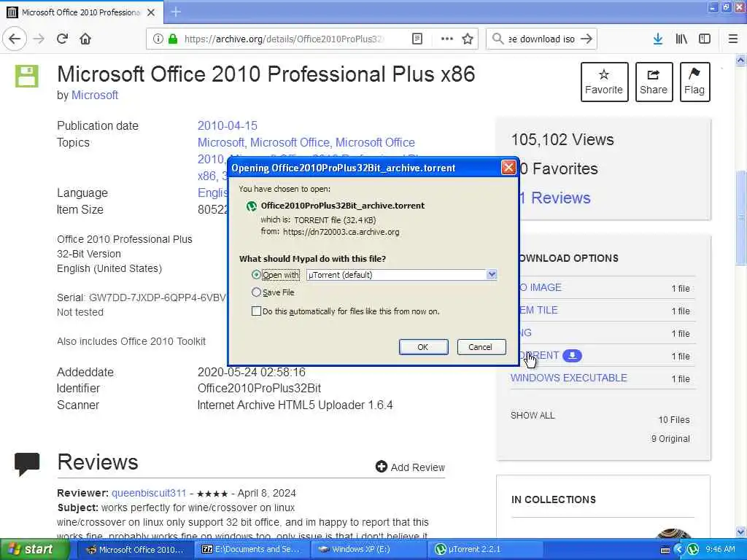Expand the uTorrent application dropdown

pos(492,275)
